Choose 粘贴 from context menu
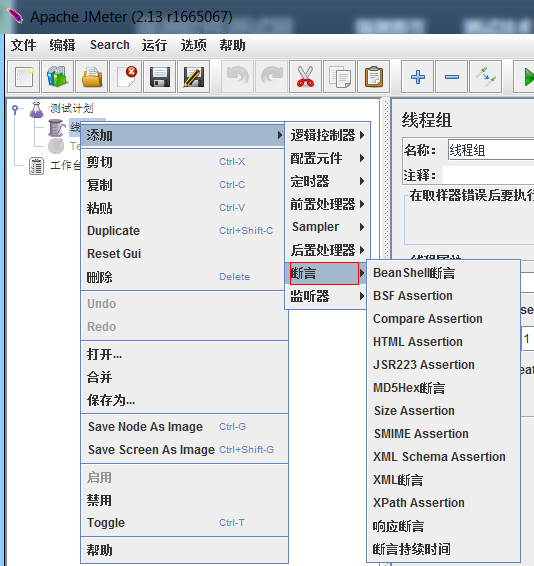The width and height of the screenshot is (534, 566). click(x=183, y=208)
